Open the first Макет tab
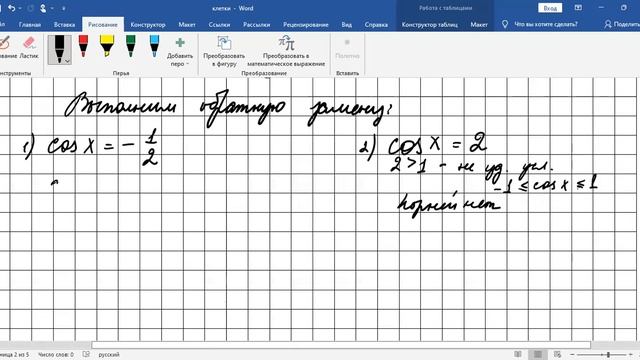 187,24
